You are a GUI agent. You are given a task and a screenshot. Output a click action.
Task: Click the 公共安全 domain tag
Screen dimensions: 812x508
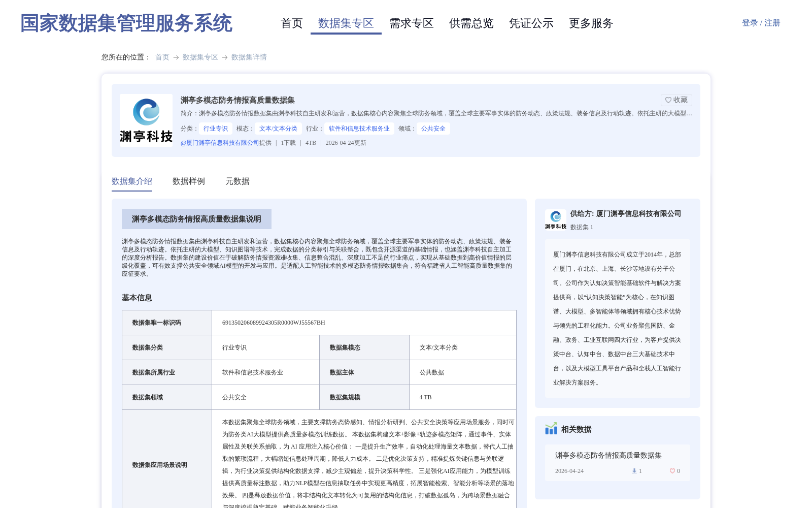433,129
